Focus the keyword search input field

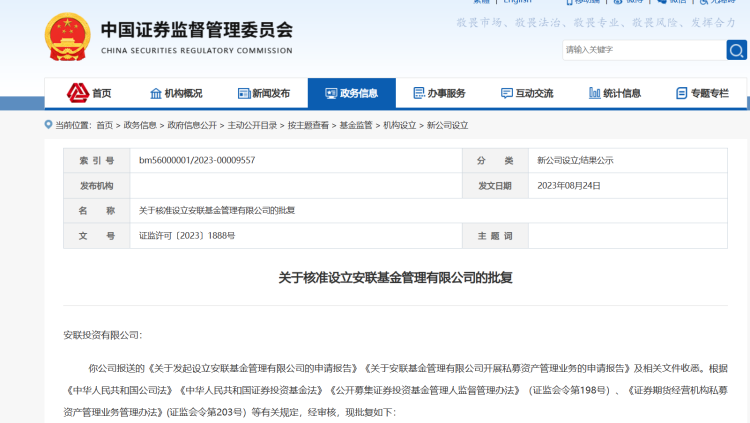644,50
